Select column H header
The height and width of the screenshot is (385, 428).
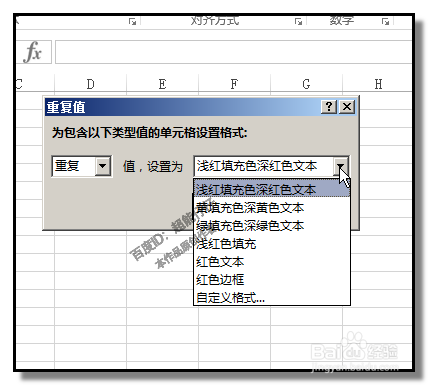[378, 84]
